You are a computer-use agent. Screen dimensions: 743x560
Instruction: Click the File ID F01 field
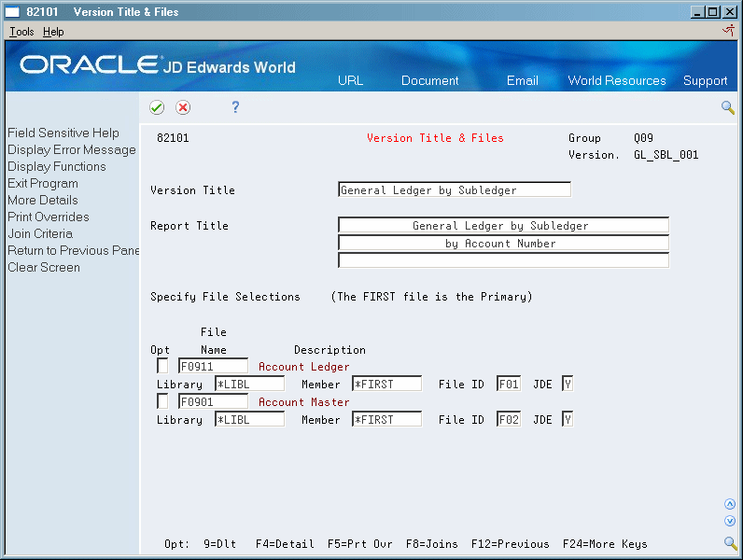coord(509,384)
